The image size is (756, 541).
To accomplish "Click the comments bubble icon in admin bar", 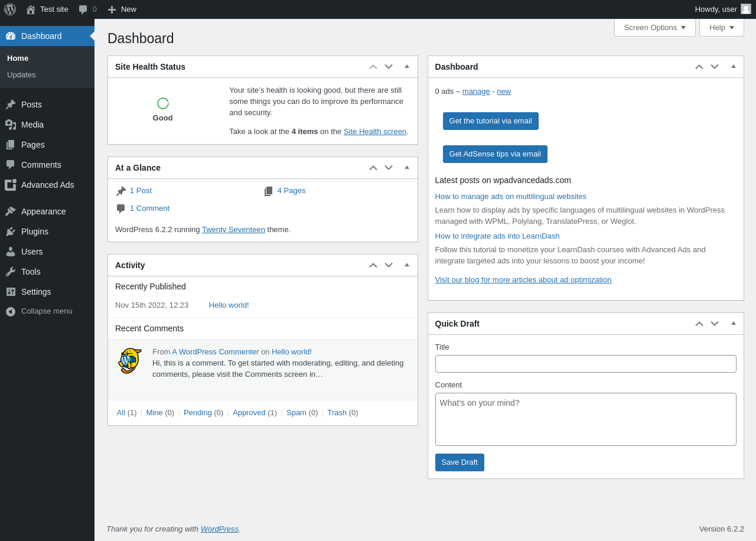I will coord(83,9).
